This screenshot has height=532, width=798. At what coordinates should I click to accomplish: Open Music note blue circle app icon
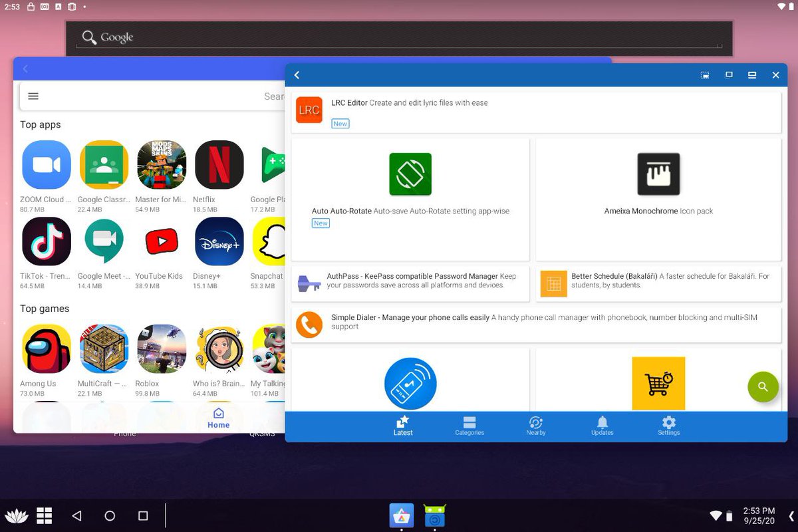[410, 384]
